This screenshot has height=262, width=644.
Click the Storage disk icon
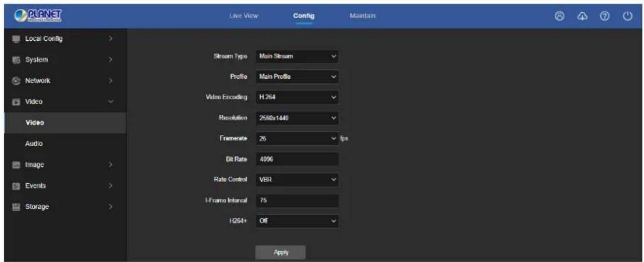(15, 207)
